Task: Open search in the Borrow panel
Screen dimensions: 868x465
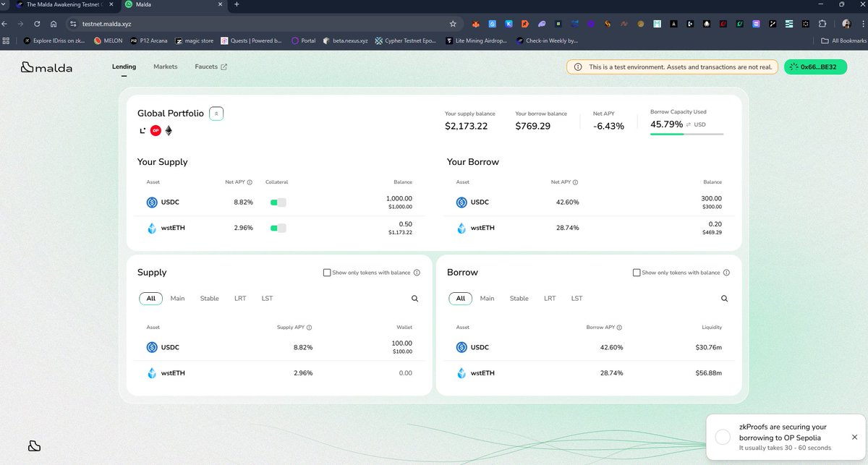Action: tap(724, 299)
